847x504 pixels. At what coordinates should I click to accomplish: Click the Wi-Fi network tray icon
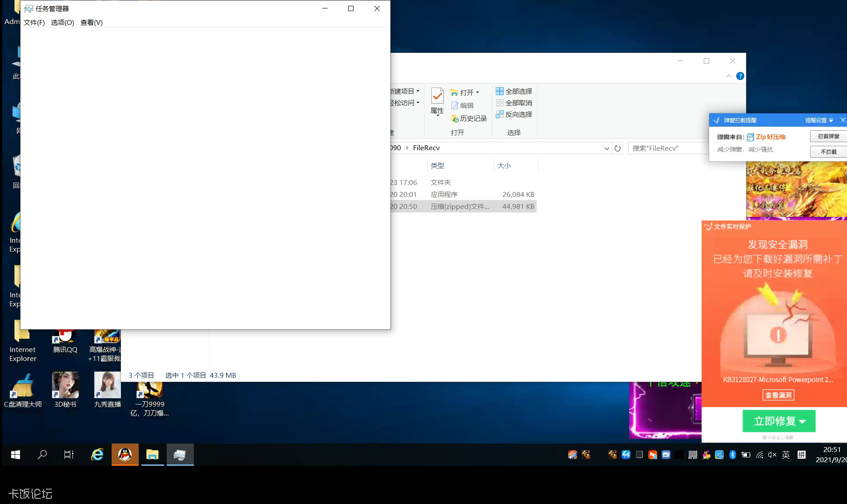760,455
